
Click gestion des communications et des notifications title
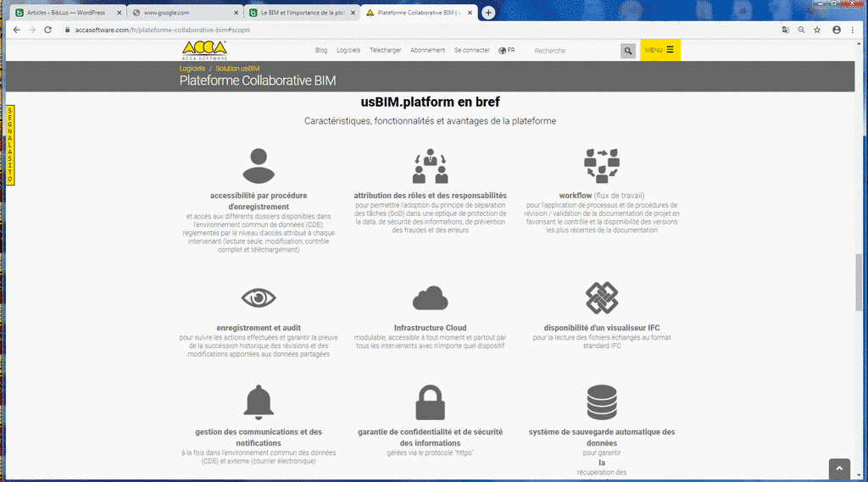point(259,437)
